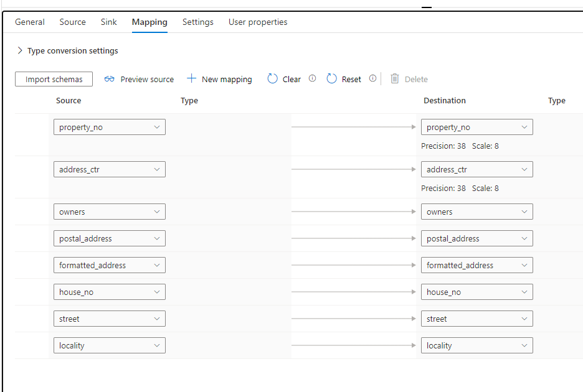The height and width of the screenshot is (392, 583).
Task: Open the destination locality dropdown
Action: (477, 345)
